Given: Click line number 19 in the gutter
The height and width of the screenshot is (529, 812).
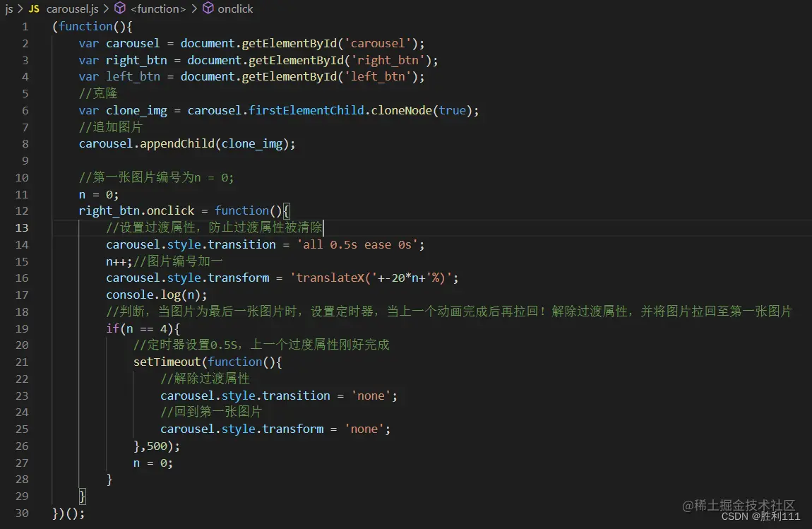Looking at the screenshot, I should (22, 328).
